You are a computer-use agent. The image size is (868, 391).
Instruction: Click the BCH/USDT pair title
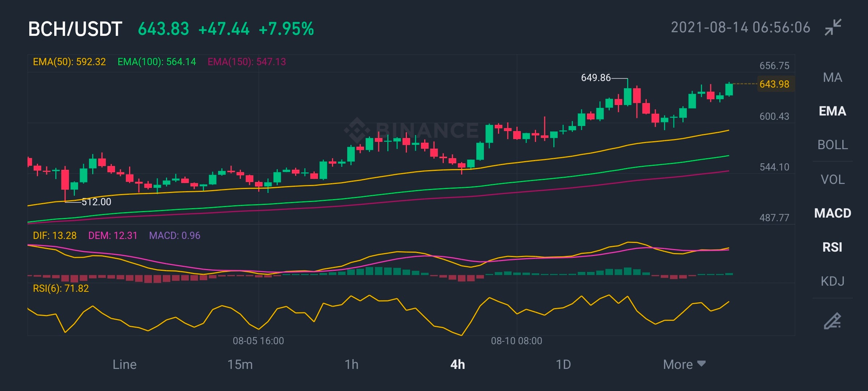coord(75,29)
